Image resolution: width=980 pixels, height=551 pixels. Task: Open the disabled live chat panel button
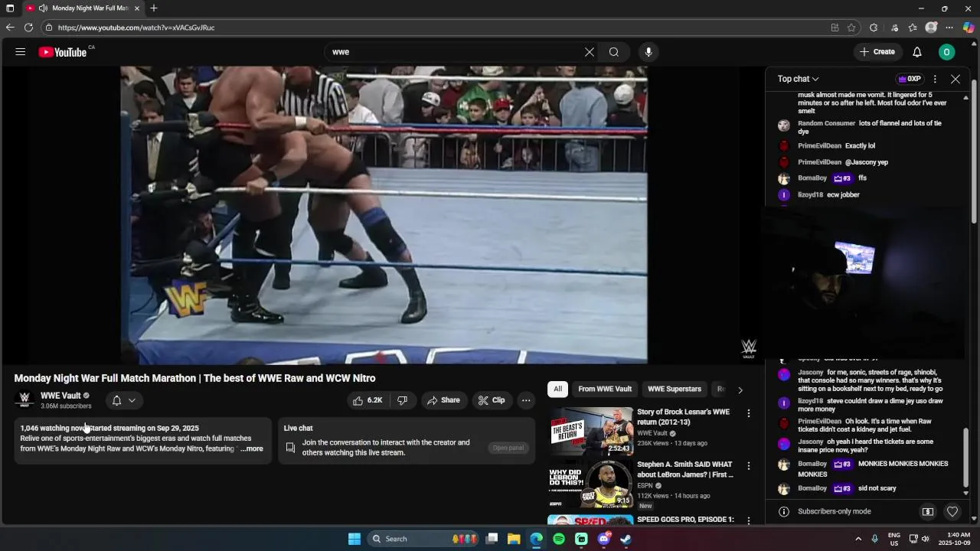click(x=508, y=448)
